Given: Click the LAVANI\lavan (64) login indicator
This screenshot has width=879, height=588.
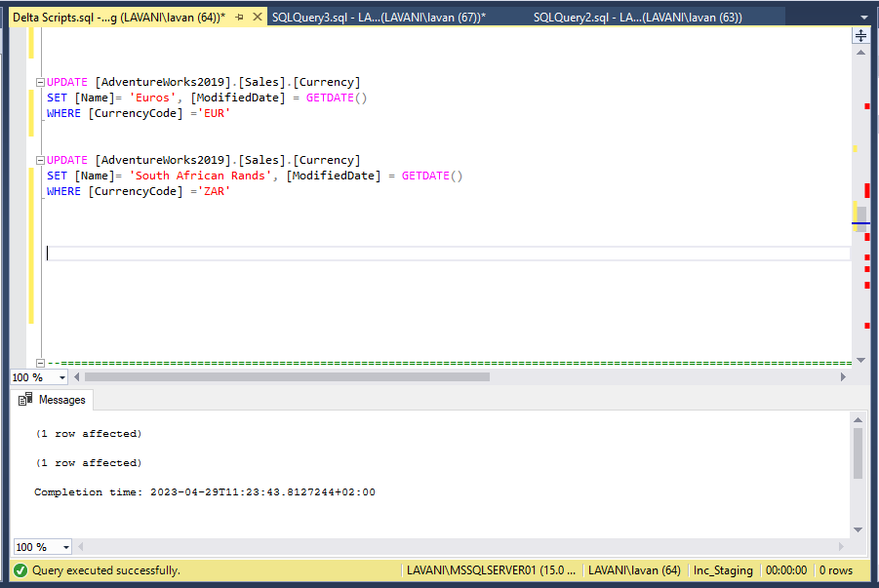Looking at the screenshot, I should tap(635, 570).
